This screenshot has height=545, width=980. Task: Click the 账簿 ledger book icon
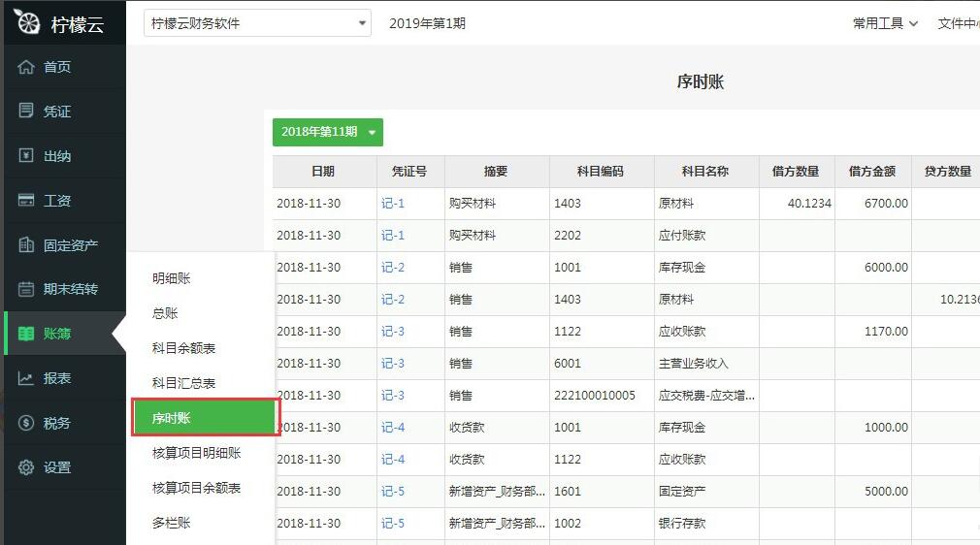pyautogui.click(x=25, y=334)
